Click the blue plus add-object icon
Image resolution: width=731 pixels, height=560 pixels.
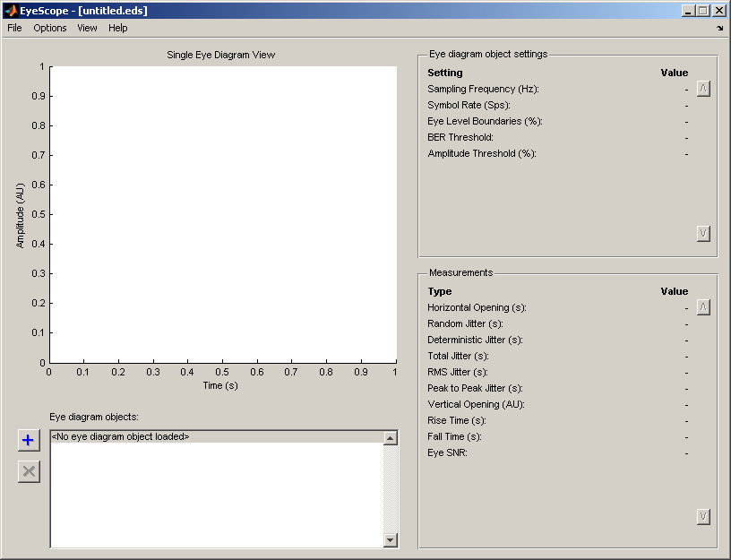tap(29, 440)
